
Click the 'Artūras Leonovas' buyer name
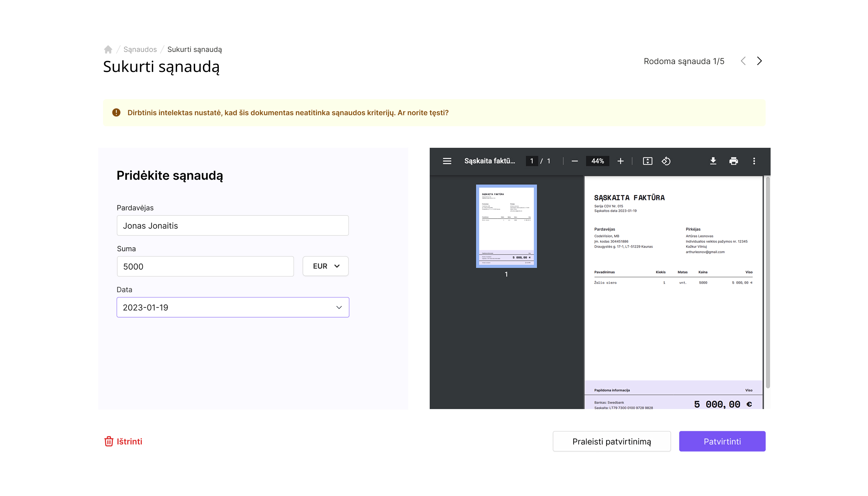point(699,236)
